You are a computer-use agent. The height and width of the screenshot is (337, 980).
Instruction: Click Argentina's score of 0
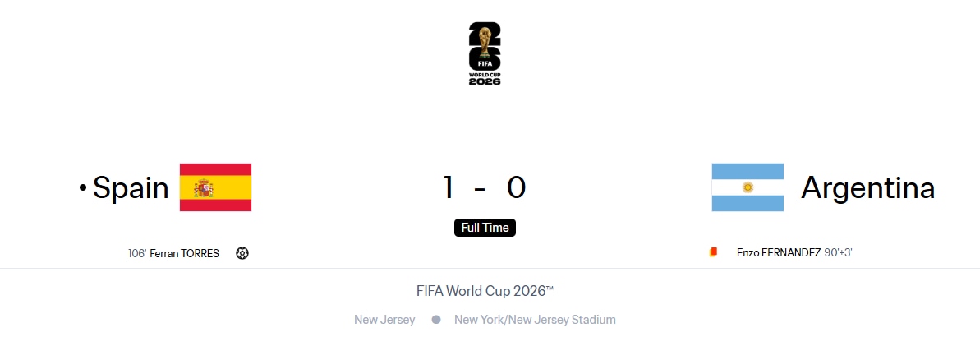(x=516, y=187)
